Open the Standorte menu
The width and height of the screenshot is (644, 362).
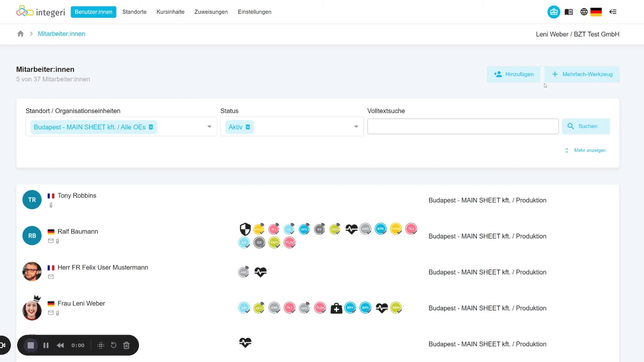tap(134, 12)
